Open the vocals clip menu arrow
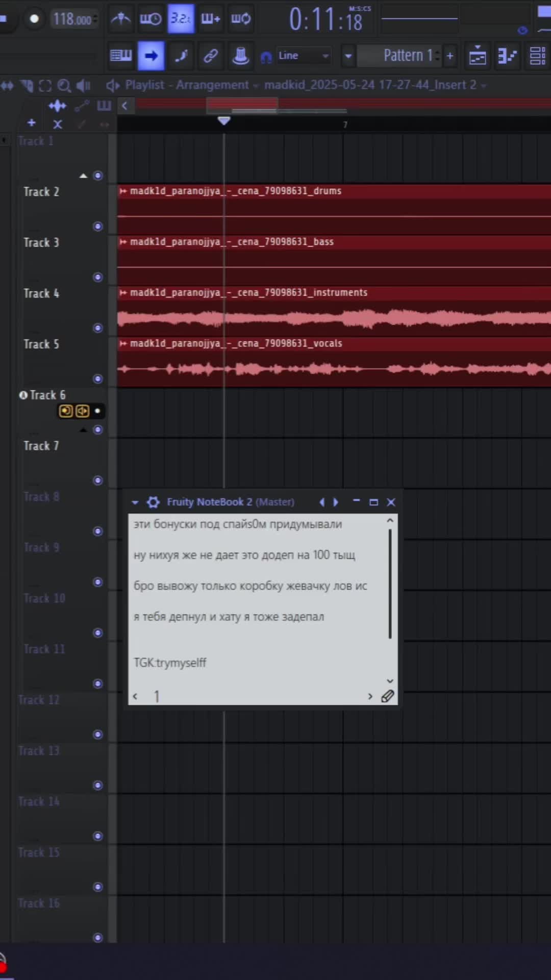 123,344
